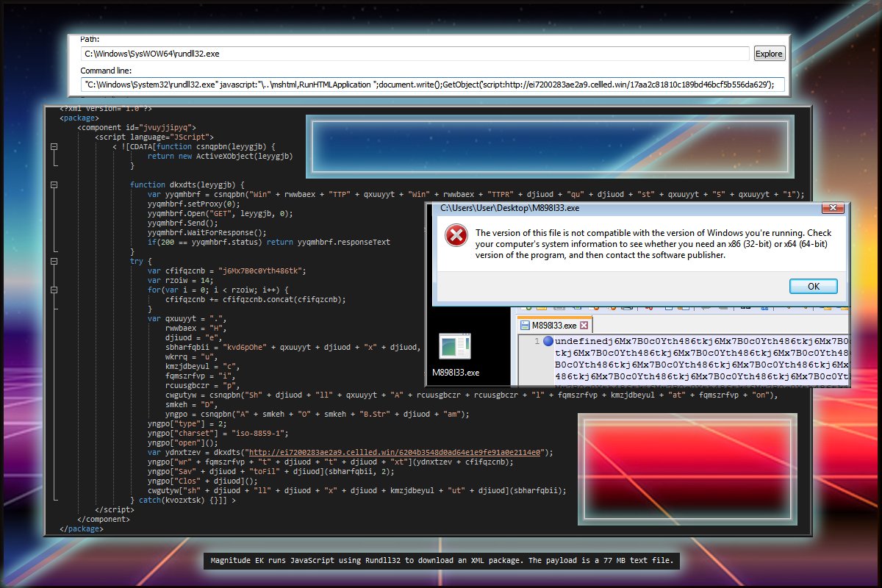Click the 'wkrrq = "u",' code line

pyautogui.click(x=191, y=357)
